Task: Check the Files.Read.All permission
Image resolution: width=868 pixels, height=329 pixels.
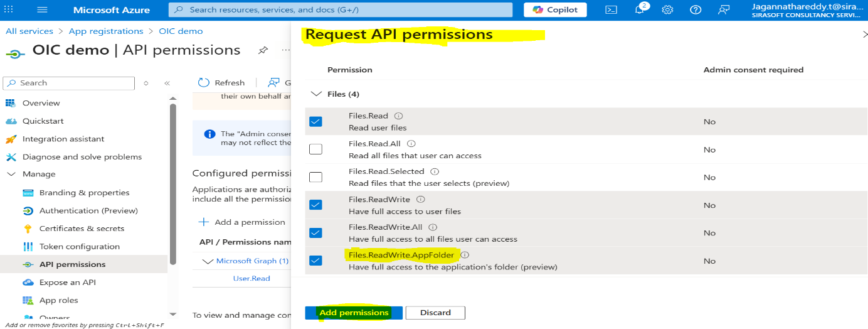Action: pos(315,149)
